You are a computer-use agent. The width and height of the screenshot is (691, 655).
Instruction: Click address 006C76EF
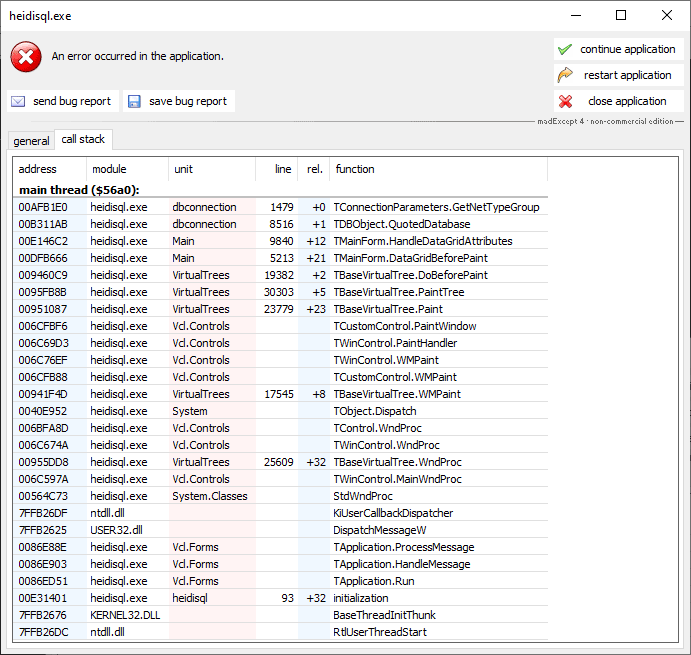click(x=43, y=360)
